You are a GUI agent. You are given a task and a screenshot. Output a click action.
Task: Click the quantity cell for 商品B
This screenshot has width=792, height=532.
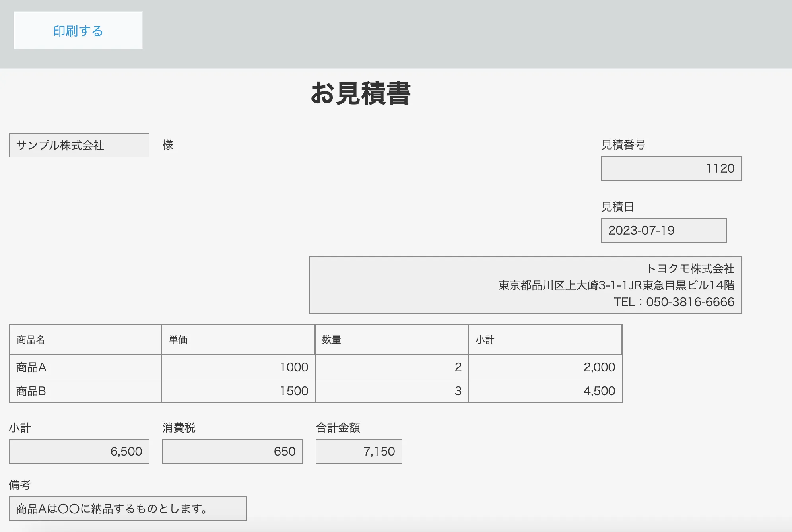[391, 391]
